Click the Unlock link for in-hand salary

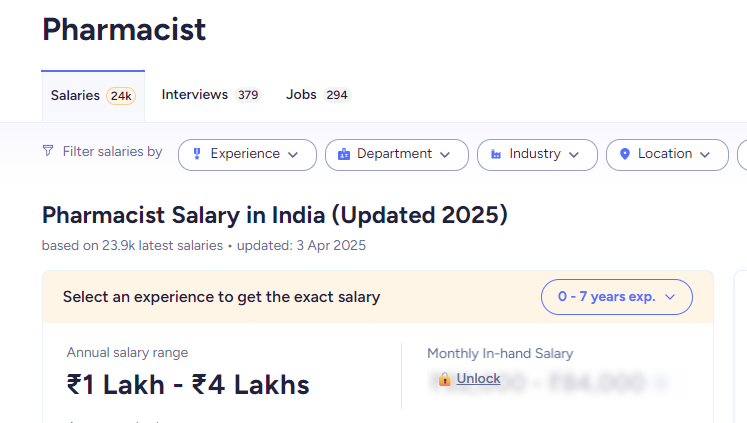pos(478,379)
